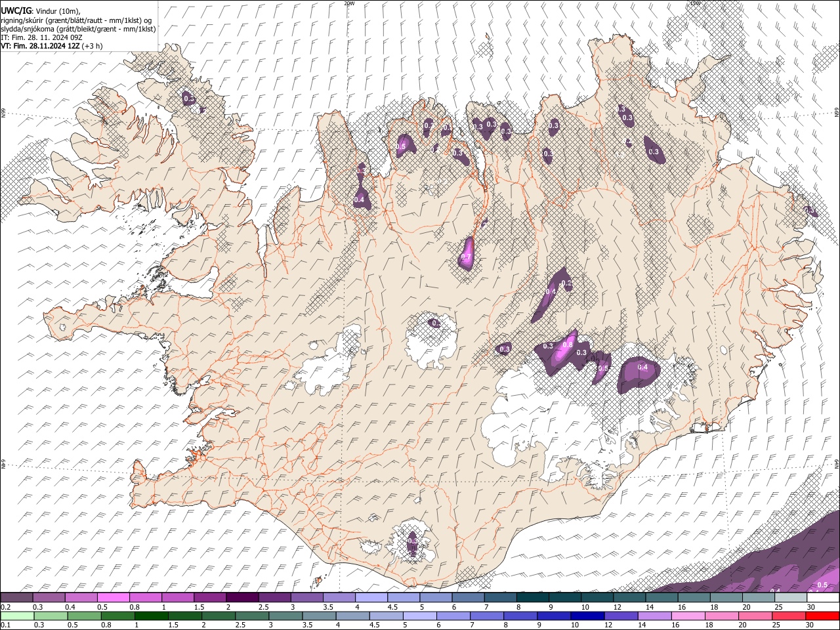Select the palest green 0.1 swatch in lower legend
Viewport: 840px width, 630px height.
17,616
